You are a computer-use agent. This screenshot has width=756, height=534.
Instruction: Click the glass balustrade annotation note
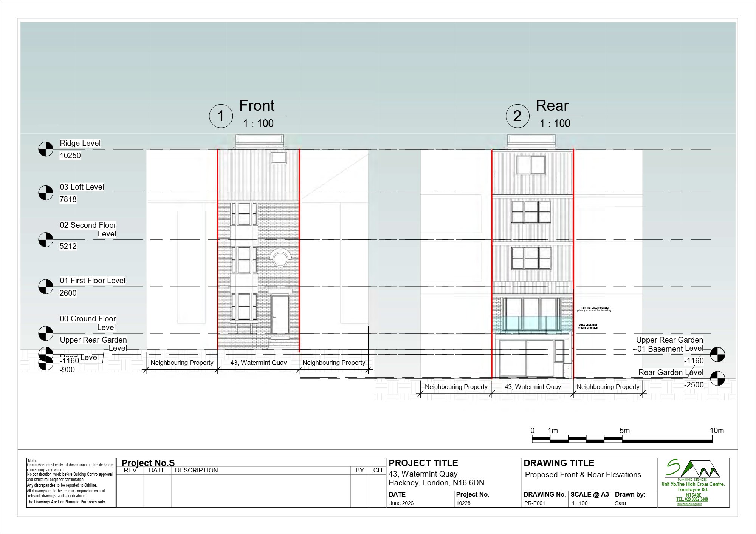point(588,326)
